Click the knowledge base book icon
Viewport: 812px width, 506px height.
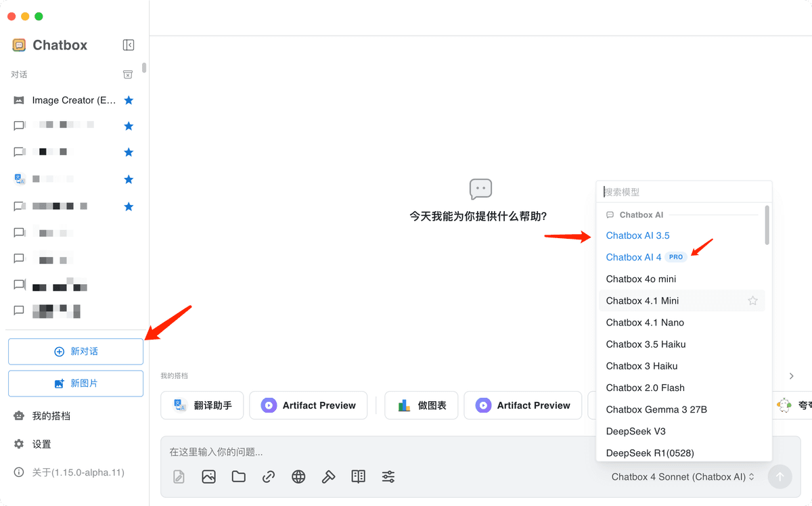358,476
